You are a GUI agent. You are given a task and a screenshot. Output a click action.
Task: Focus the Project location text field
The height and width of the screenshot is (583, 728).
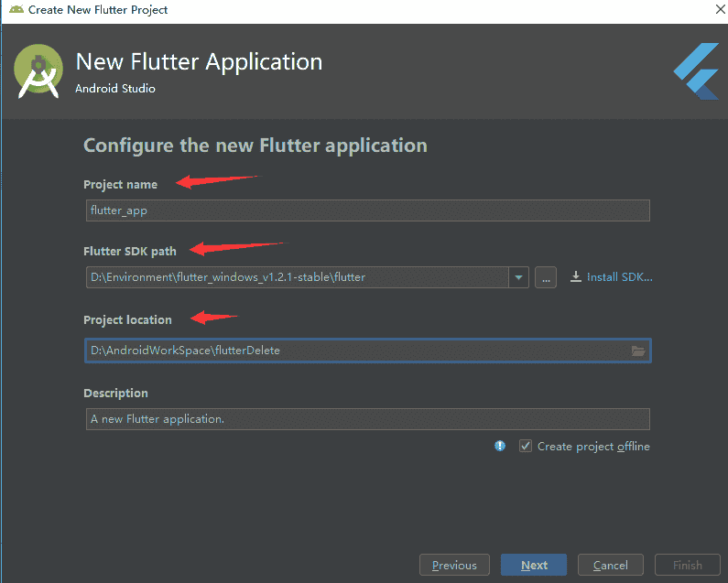[357, 351]
